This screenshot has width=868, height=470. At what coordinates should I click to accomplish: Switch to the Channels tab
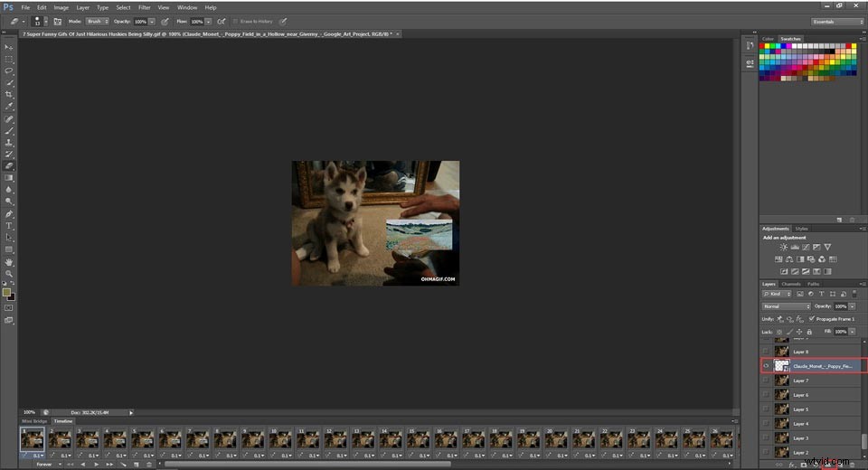[x=791, y=284]
